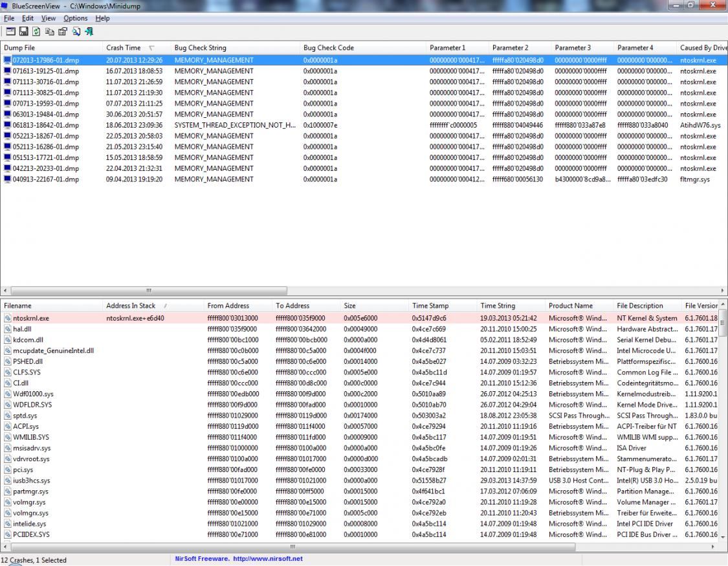Click the fltmgr.sys caused-by-driver cell
Image resolution: width=728 pixels, height=566 pixels.
click(694, 179)
